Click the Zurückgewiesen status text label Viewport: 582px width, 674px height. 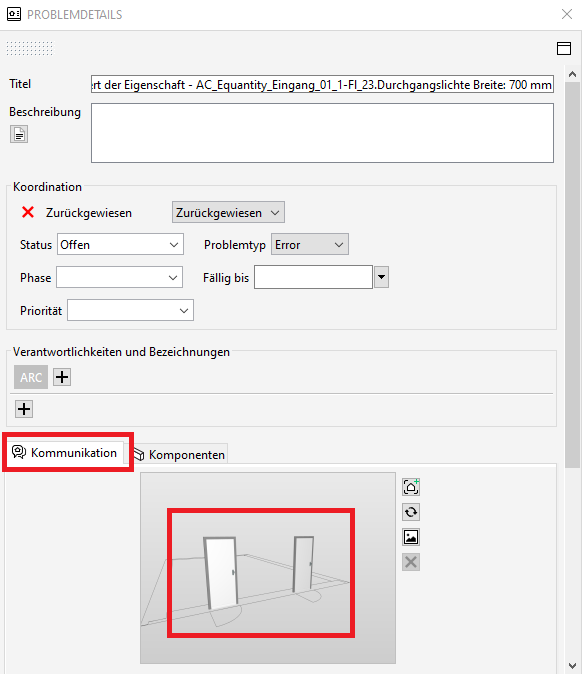(x=89, y=213)
